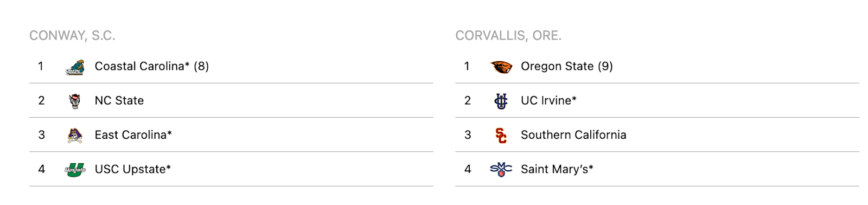Viewport: 868px width, 205px height.
Task: Open the Coastal Carolina* (8) team link
Action: pos(152,66)
